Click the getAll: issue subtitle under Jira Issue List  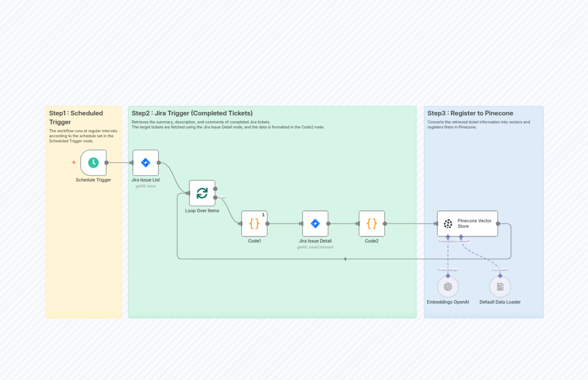pos(145,186)
